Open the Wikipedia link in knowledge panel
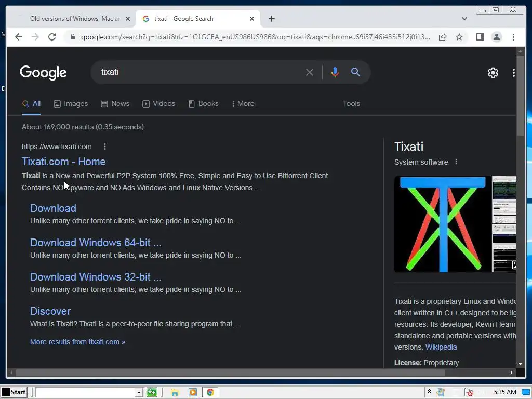 [x=441, y=347]
